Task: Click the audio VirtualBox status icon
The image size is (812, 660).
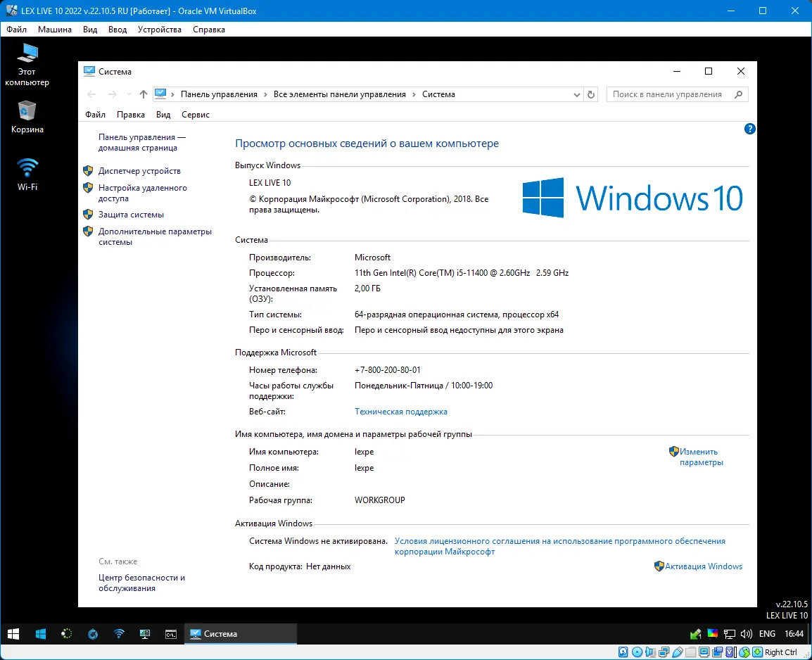Action: click(x=650, y=652)
